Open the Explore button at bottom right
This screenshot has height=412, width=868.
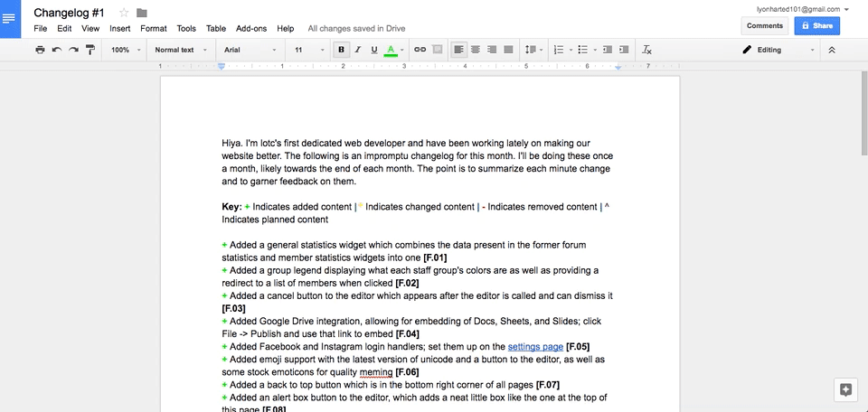[845, 389]
